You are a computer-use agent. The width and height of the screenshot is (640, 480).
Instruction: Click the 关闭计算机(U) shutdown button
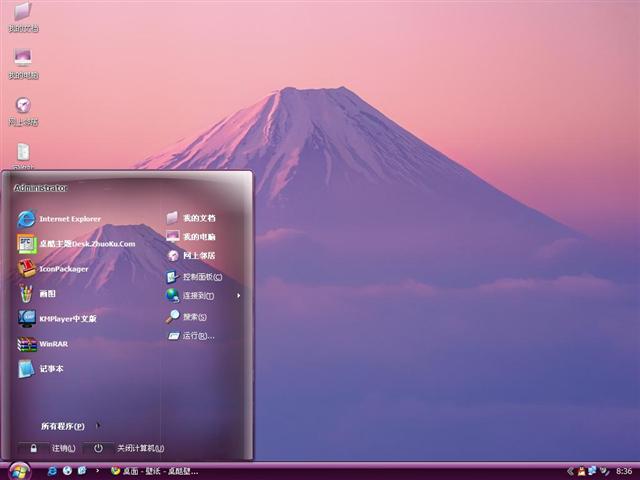click(x=124, y=448)
